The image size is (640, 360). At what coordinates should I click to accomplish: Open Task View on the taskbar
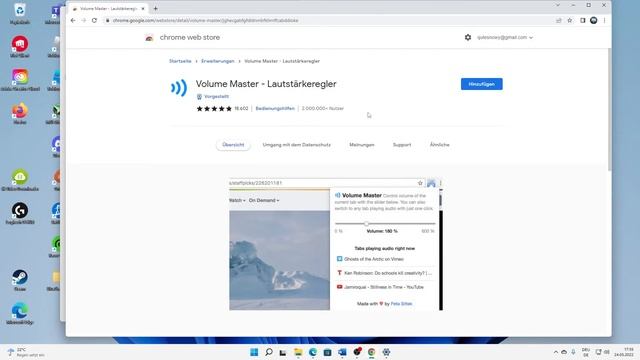[x=283, y=352]
